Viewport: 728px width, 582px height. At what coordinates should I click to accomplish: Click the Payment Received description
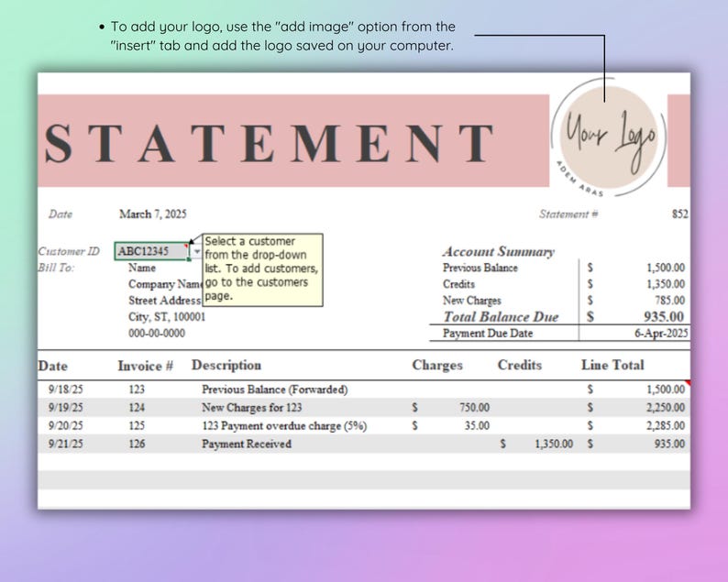tap(247, 444)
